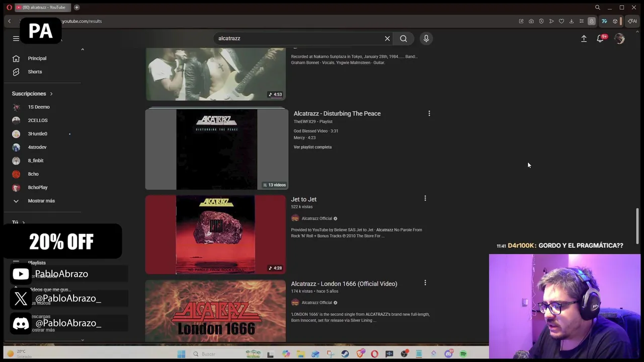
Task: Clear the search box with the X icon
Action: [387, 38]
